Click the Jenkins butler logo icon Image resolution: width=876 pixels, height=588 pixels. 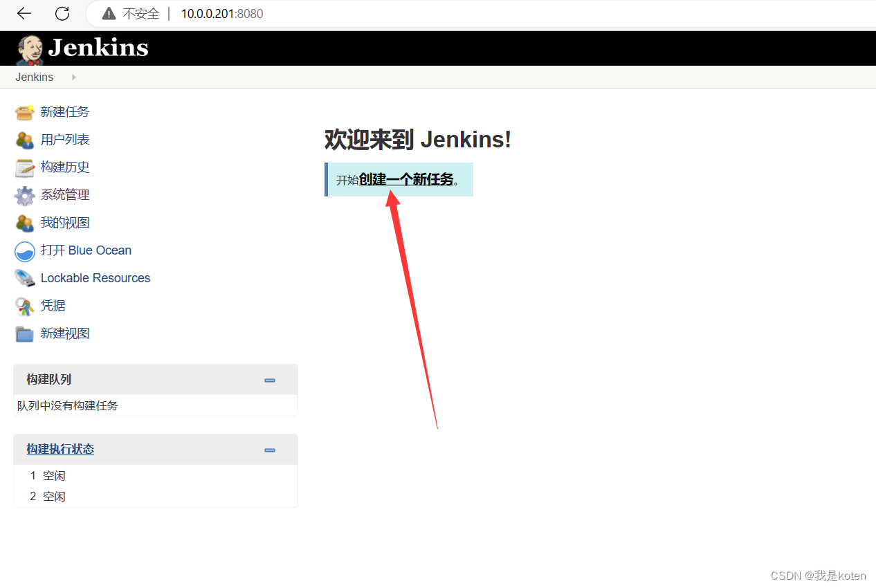(30, 50)
